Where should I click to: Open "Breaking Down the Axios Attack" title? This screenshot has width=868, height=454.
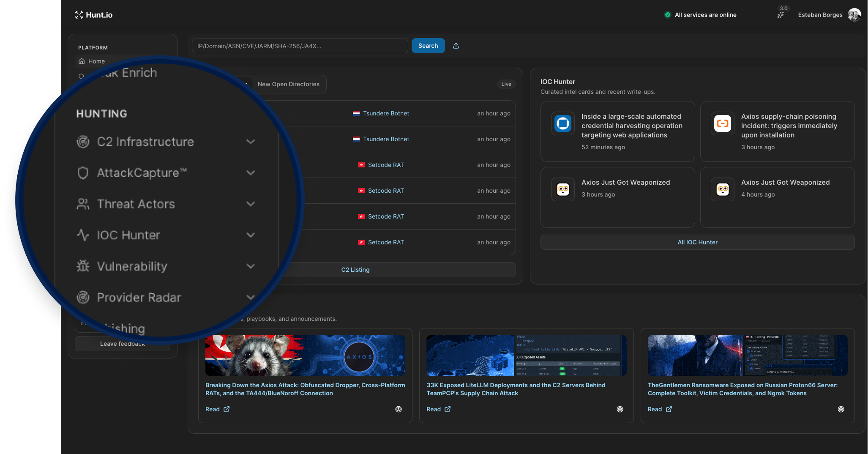pyautogui.click(x=305, y=389)
